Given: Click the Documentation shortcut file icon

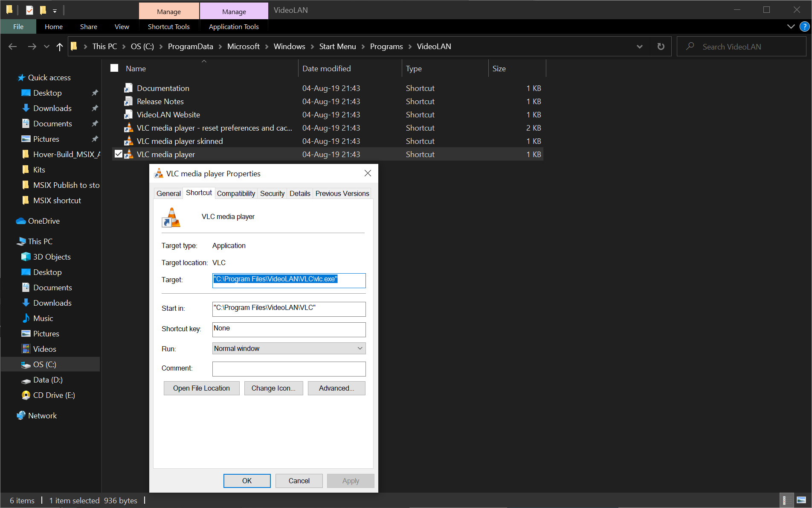Looking at the screenshot, I should pyautogui.click(x=128, y=88).
